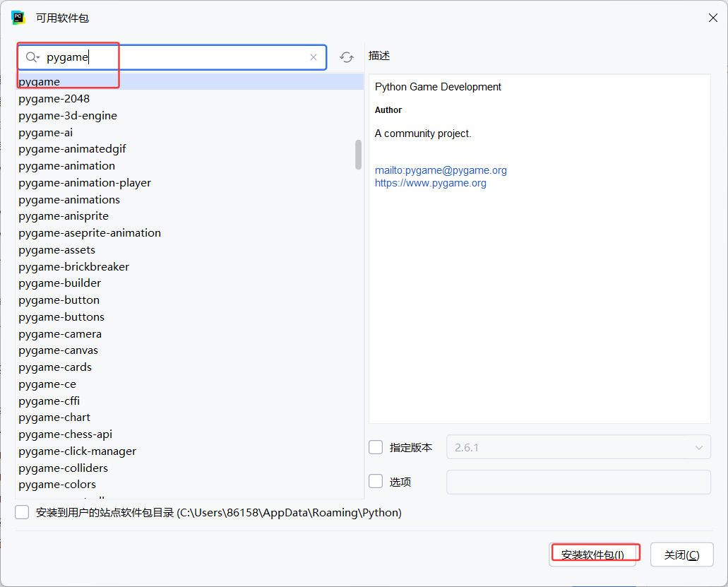
Task: Select pygame-animation-player package
Action: (x=189, y=182)
